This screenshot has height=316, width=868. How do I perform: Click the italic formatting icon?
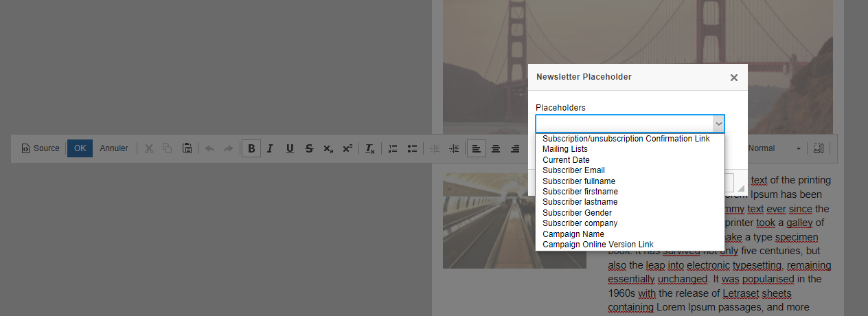coord(270,148)
